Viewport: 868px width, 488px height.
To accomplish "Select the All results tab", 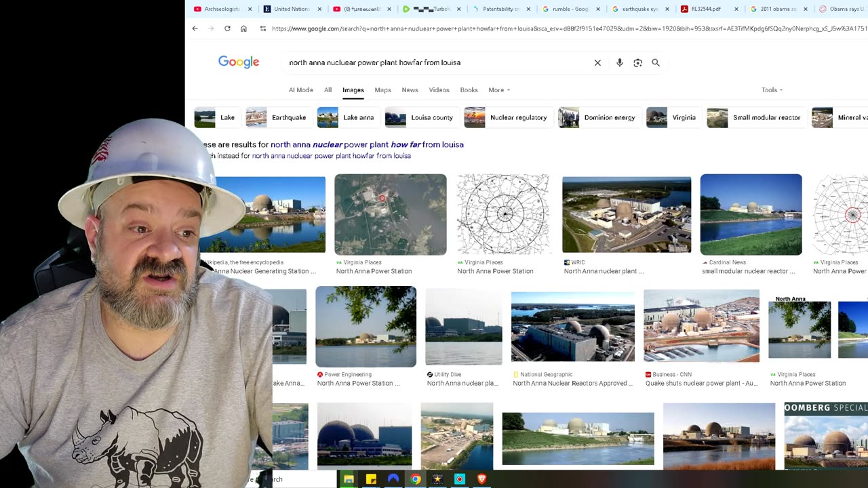I will pos(328,90).
